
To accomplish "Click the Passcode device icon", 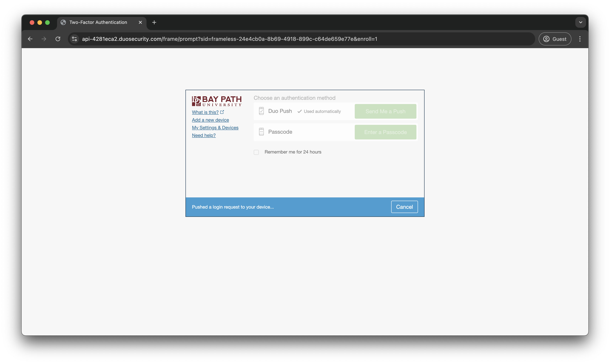I will click(261, 132).
